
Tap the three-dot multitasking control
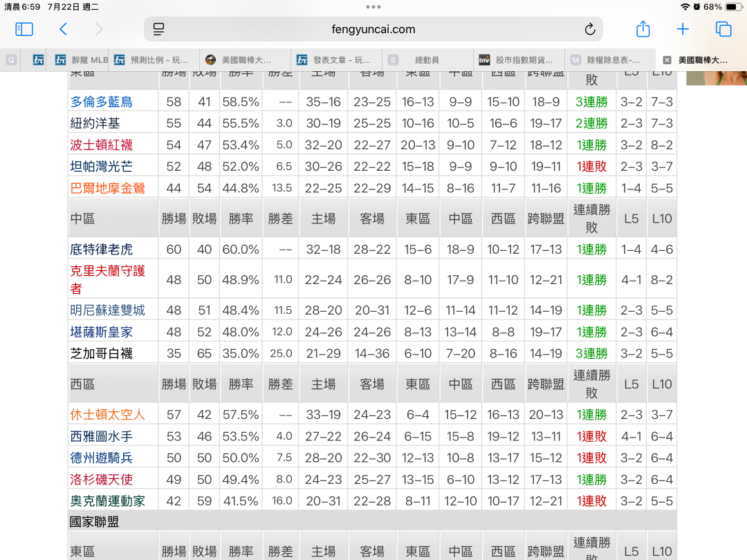tap(373, 7)
